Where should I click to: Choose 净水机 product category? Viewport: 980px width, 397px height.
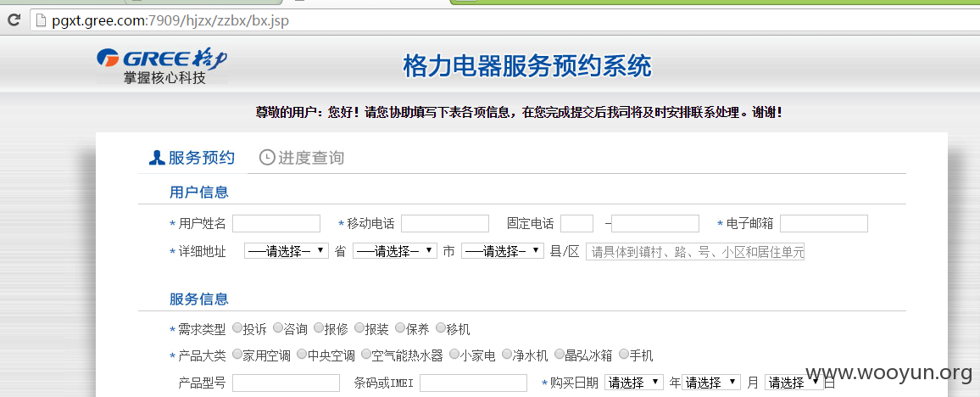pos(507,355)
